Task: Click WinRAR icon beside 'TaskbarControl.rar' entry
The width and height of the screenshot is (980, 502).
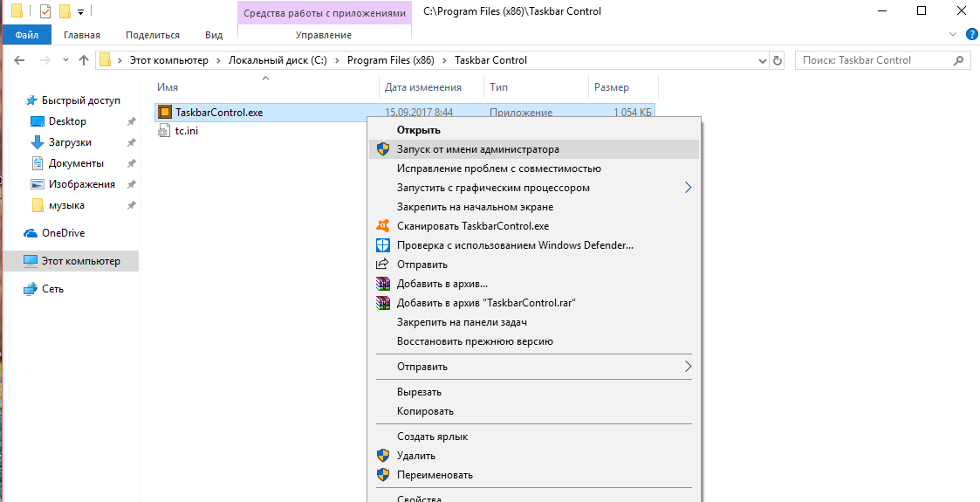Action: tap(382, 303)
